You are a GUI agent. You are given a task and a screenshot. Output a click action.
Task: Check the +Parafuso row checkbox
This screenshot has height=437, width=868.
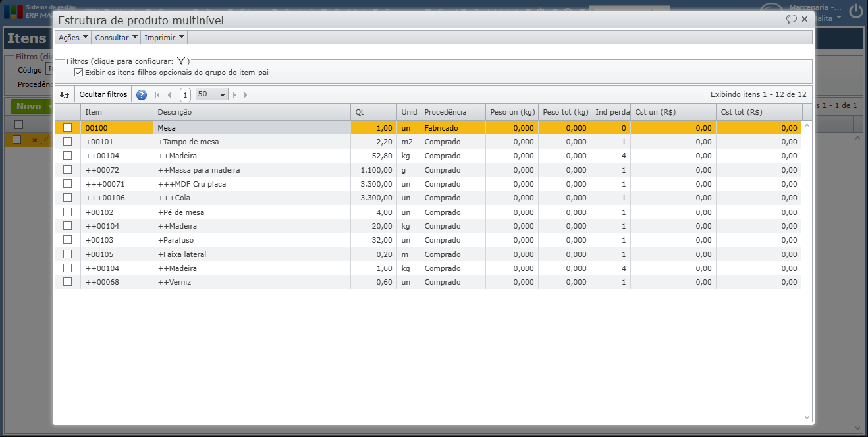point(67,240)
